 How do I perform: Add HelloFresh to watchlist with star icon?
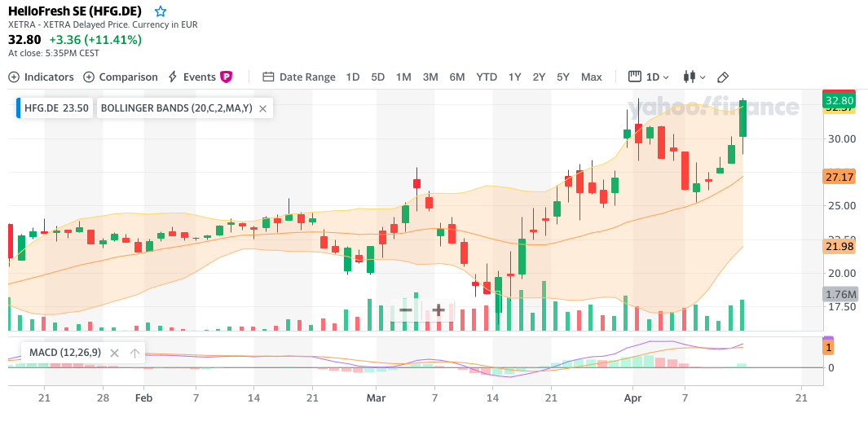coord(161,11)
